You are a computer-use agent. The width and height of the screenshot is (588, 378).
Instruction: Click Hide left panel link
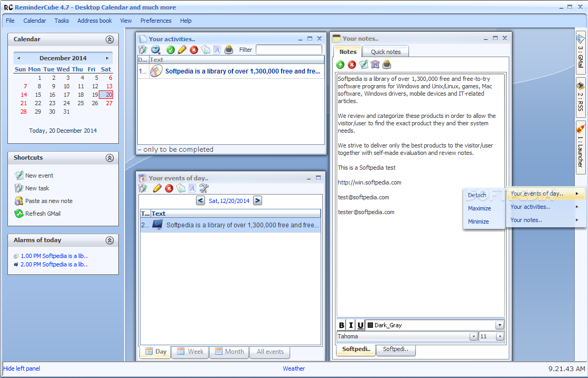(x=22, y=368)
